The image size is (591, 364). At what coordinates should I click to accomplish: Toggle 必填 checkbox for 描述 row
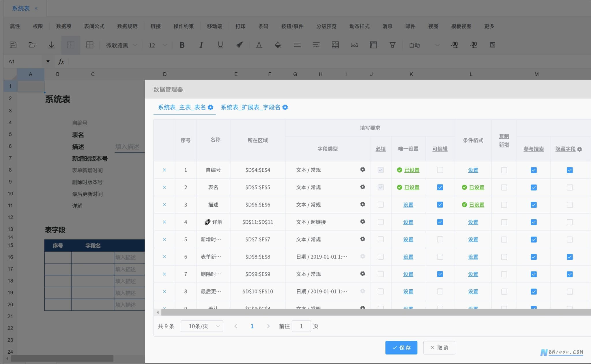coord(381,205)
